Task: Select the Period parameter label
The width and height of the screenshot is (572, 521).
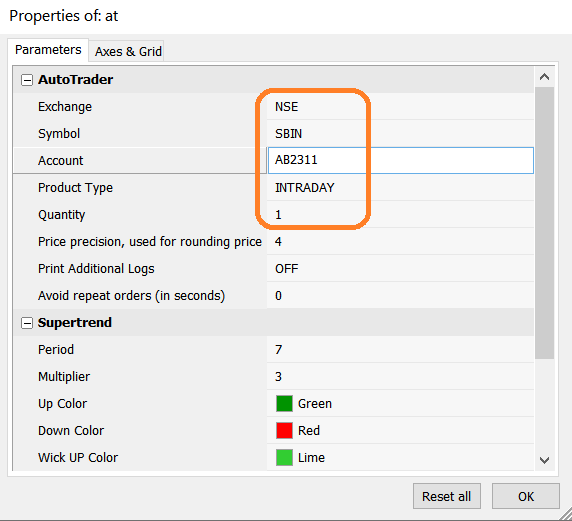Action: (56, 350)
